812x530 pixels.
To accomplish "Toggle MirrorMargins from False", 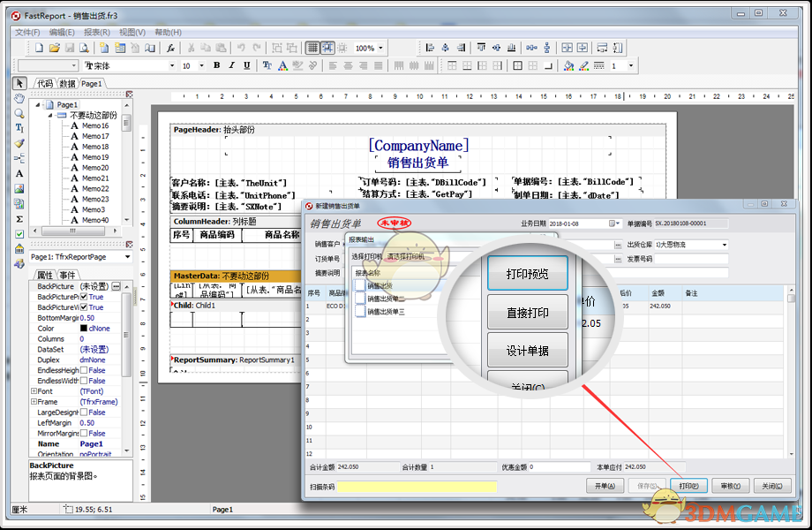I will [85, 433].
